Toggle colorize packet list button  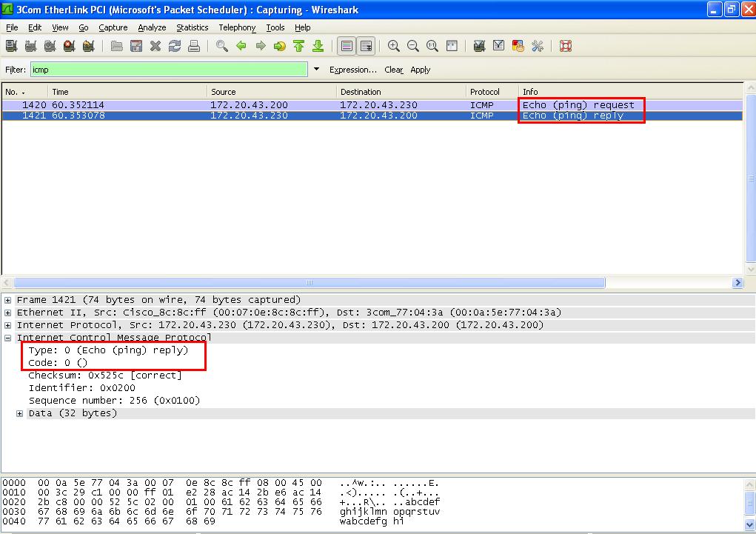click(x=347, y=46)
